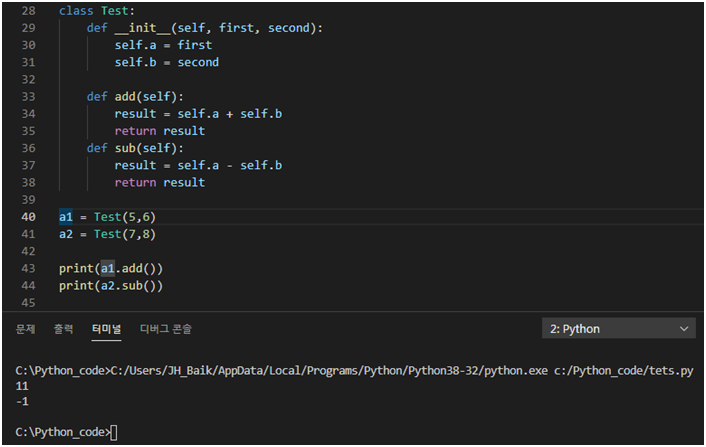
Task: Click 'result = self.a + self.b'
Action: pos(198,114)
